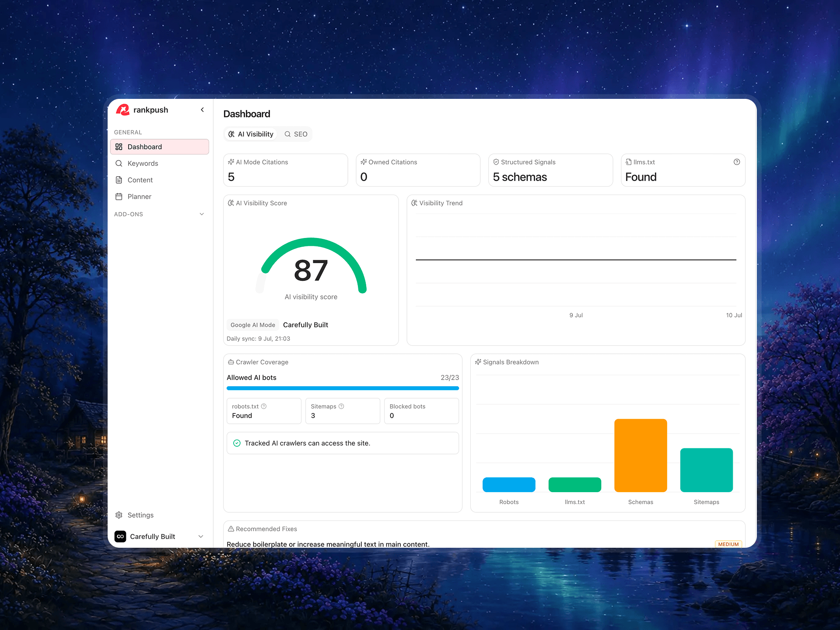Image resolution: width=840 pixels, height=630 pixels.
Task: Open the AI Mode Citations card
Action: pyautogui.click(x=286, y=170)
